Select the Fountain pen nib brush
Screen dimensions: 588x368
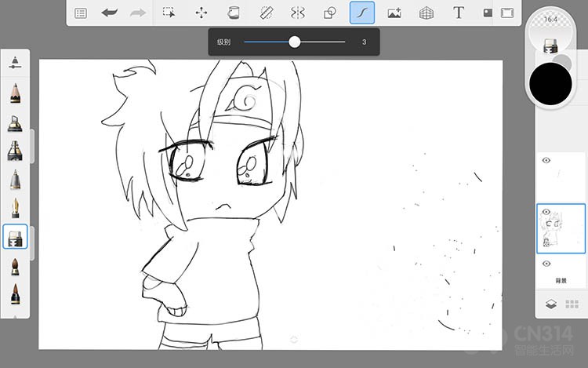click(x=15, y=208)
